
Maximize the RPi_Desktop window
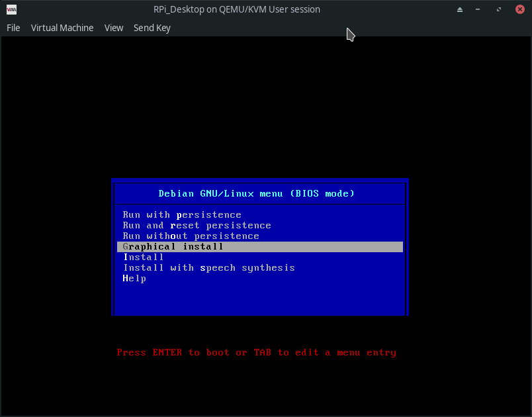pyautogui.click(x=499, y=9)
